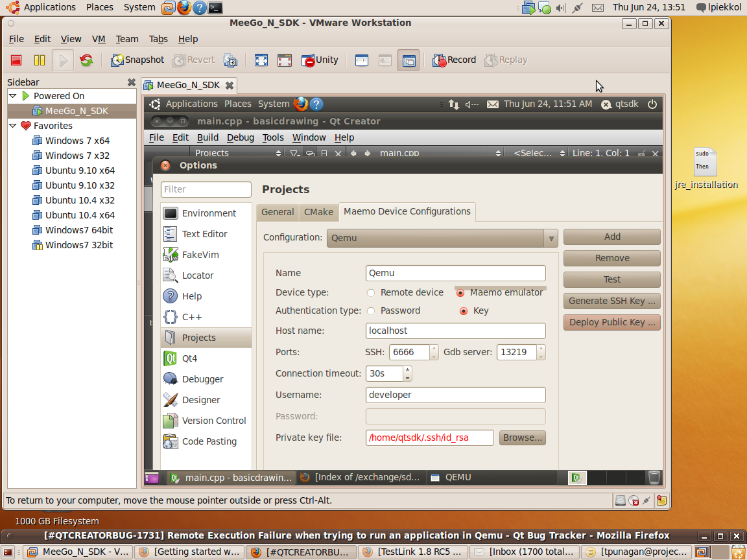Switch the VM to Unity mode

pos(320,60)
